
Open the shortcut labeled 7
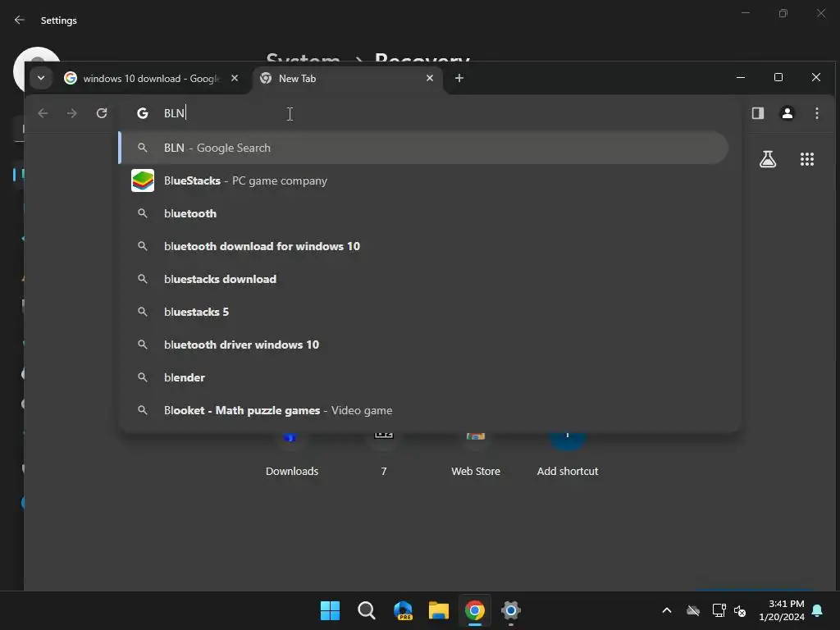click(384, 454)
